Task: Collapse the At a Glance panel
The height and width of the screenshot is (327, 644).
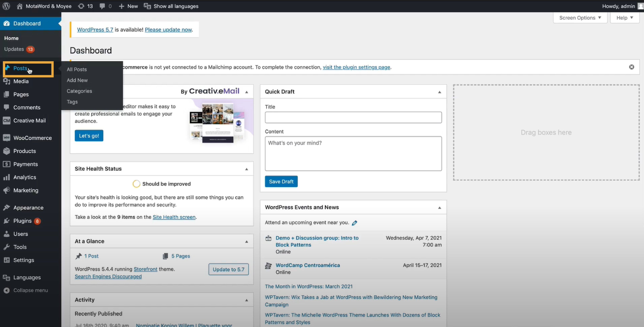Action: point(247,241)
